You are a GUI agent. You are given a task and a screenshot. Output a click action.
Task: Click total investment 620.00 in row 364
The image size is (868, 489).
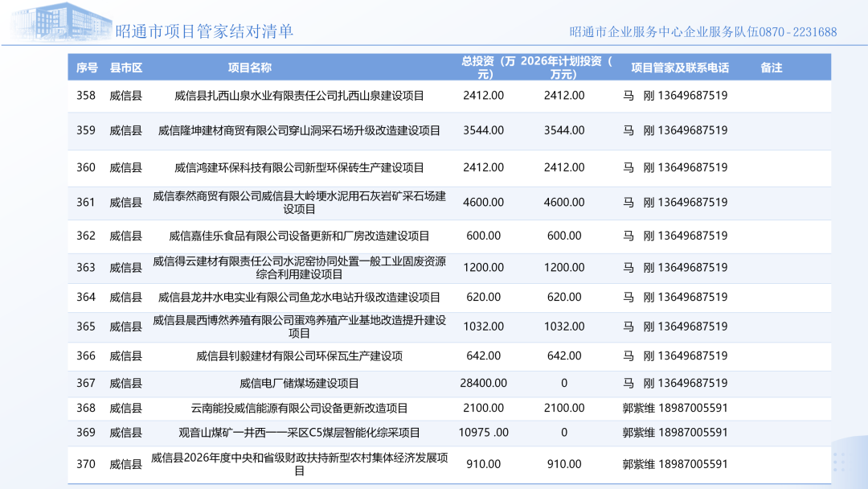[483, 298]
